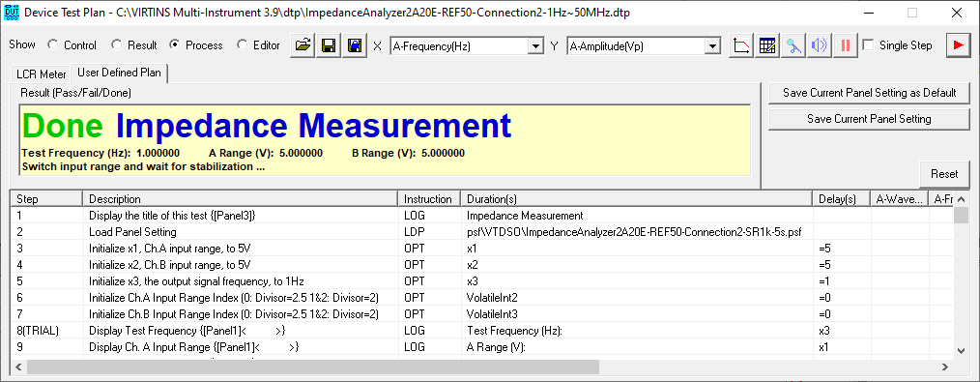The image size is (980, 382).
Task: Enable the Single Step checkbox
Action: click(x=868, y=45)
